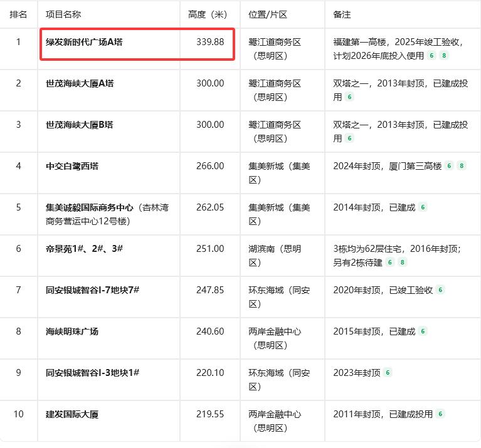Screen dimensions: 481x448
Task: Click note 3栋均为62层住宅，2016年封顶
Action: click(x=396, y=249)
